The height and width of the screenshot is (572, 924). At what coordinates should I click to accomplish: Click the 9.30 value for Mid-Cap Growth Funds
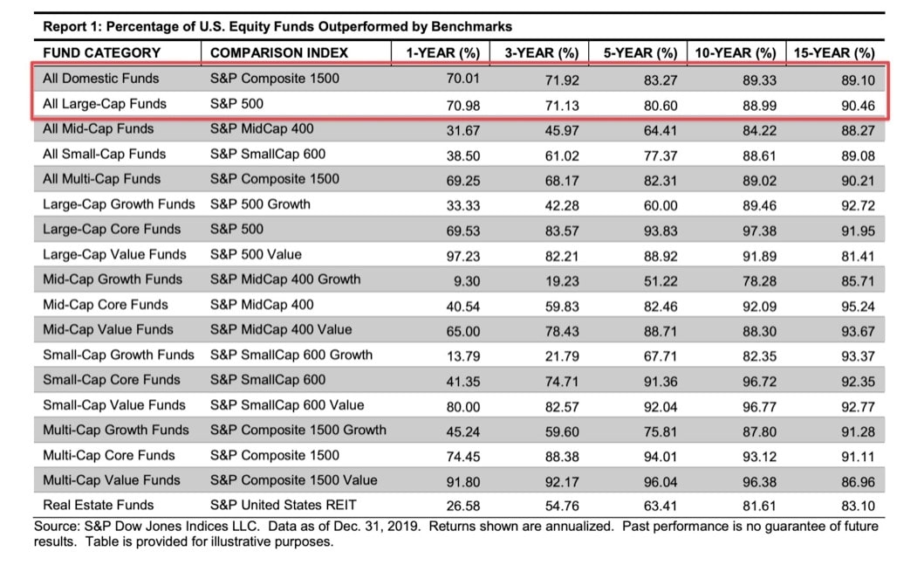pos(467,281)
